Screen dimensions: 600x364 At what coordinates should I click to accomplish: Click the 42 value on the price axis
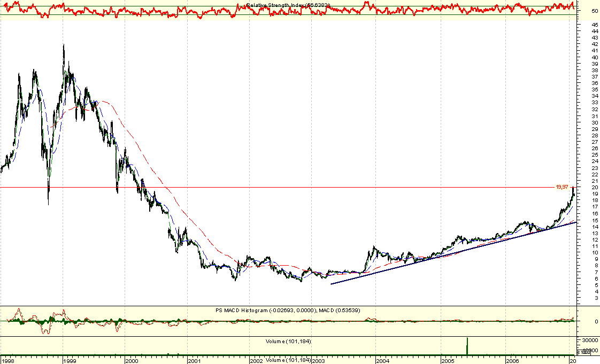coord(595,44)
